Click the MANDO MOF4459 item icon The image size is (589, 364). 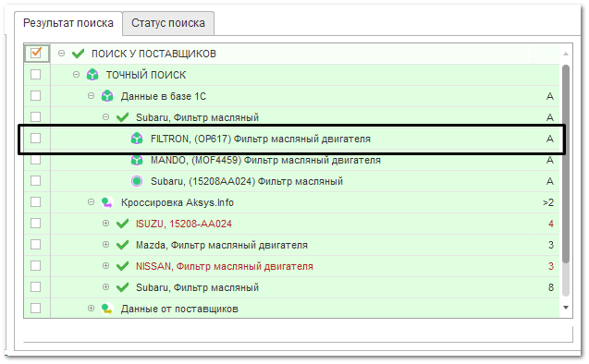[x=137, y=160]
